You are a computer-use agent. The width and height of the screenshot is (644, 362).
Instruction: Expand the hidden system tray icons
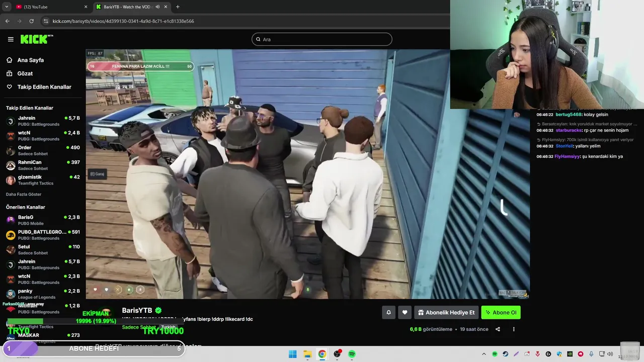pos(484,354)
